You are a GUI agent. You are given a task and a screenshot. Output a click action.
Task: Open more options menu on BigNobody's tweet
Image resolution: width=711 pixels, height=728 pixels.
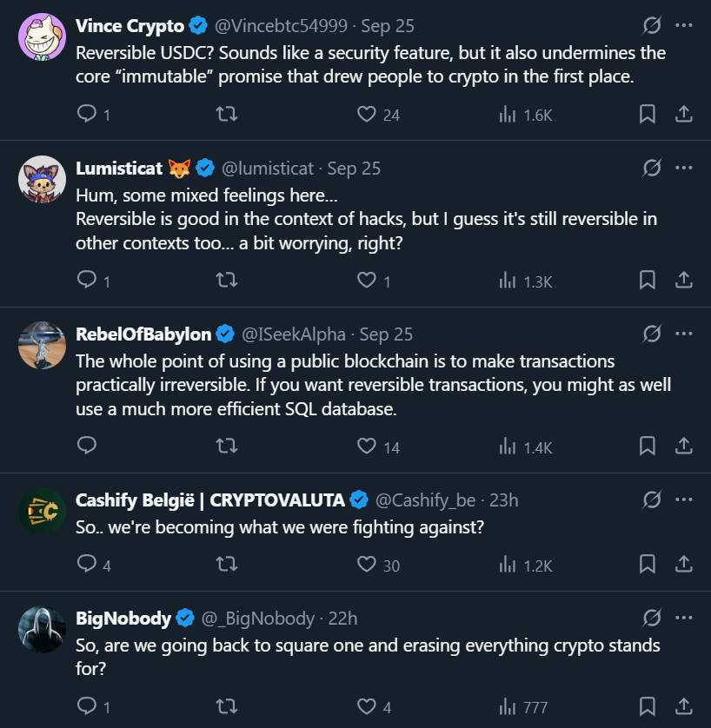point(684,618)
